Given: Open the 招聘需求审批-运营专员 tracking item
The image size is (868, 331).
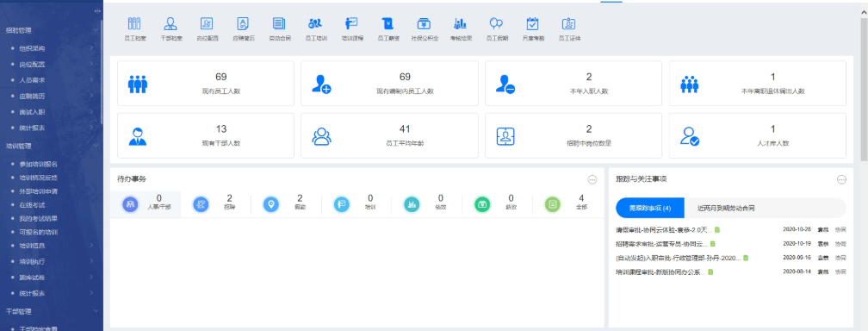Looking at the screenshot, I should [x=661, y=244].
